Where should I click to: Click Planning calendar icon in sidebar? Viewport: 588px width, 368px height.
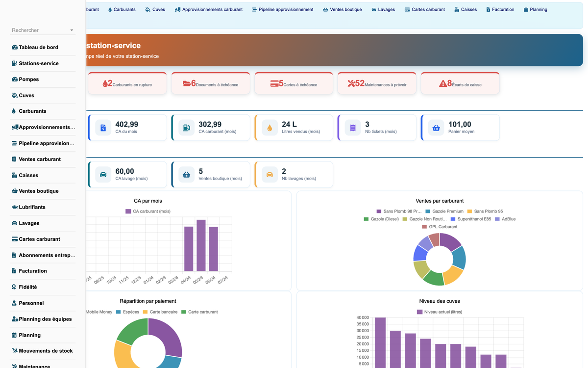14,335
